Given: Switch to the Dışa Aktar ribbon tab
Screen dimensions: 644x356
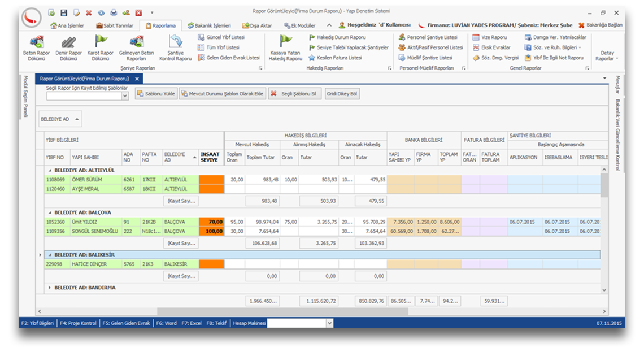Looking at the screenshot, I should (257, 25).
